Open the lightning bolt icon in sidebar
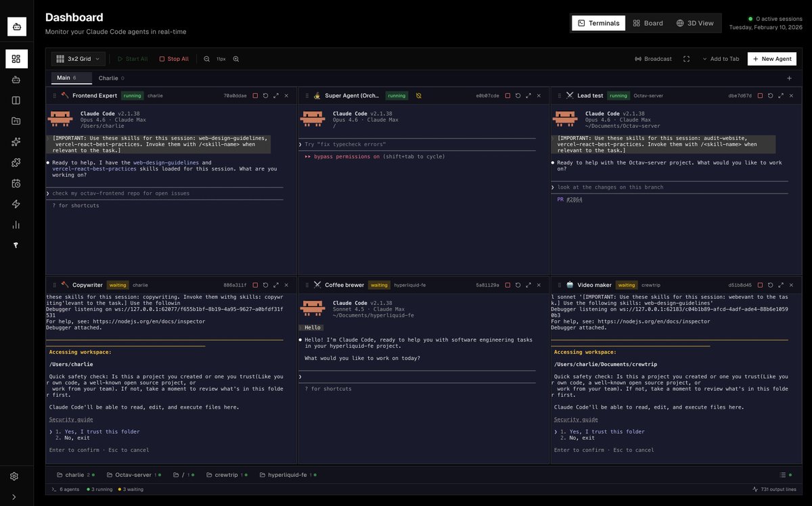 pyautogui.click(x=16, y=204)
